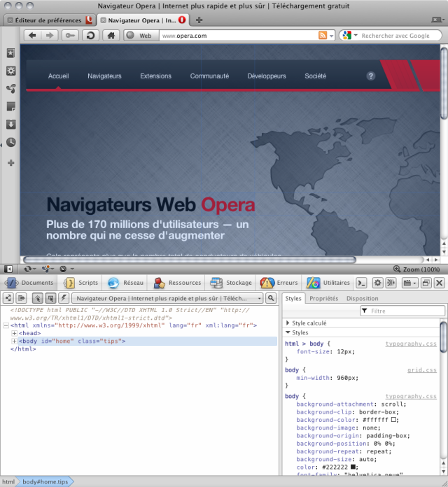Switch to the Ressources tab in Dragonfly
Viewport: 448px width, 487px height.
[177, 283]
